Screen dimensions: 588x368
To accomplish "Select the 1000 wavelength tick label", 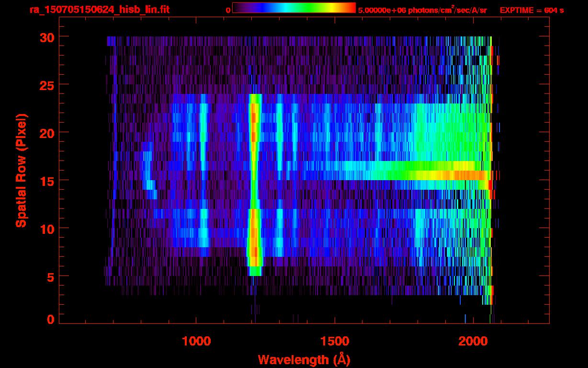I will [196, 341].
